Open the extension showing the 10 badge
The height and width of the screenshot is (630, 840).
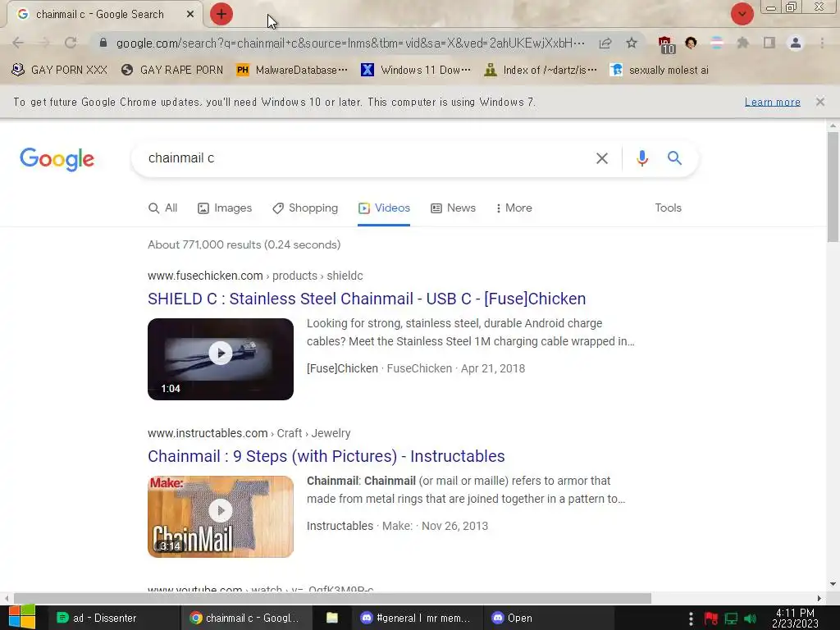(x=665, y=44)
